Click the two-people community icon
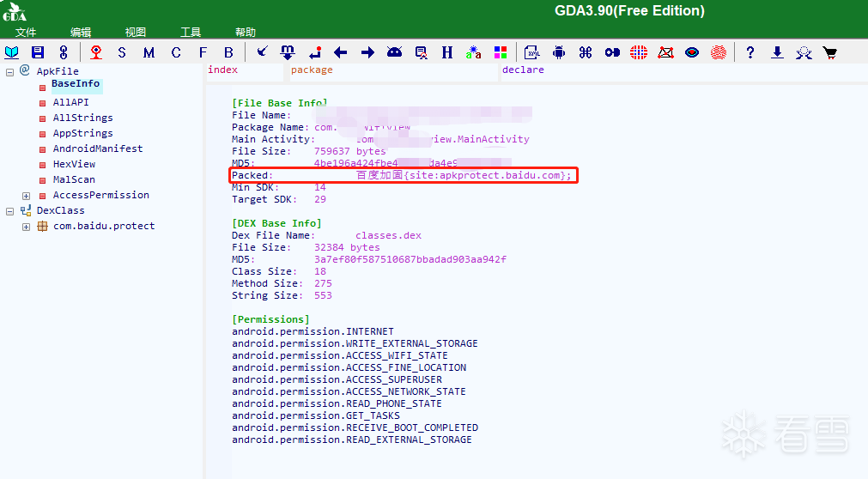Image resolution: width=868 pixels, height=479 pixels. tap(804, 52)
